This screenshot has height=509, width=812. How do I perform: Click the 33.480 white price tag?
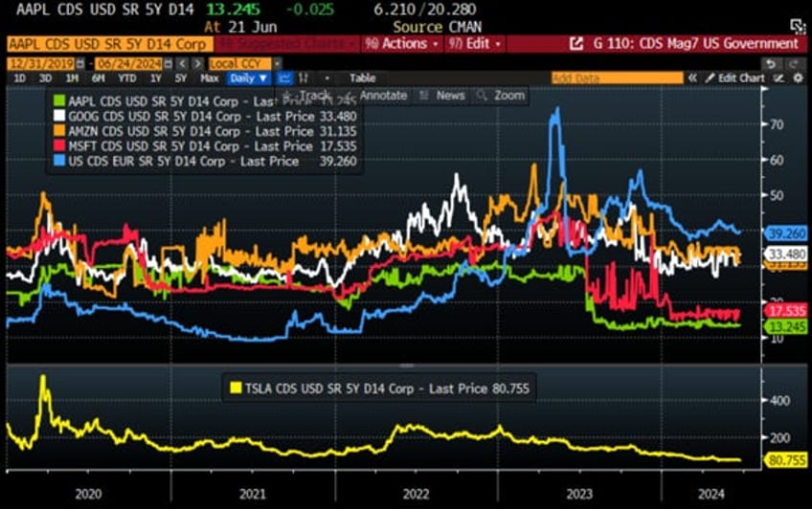(x=785, y=254)
